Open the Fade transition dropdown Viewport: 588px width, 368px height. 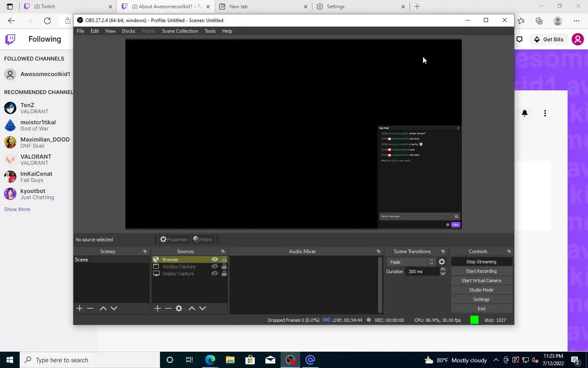coord(411,262)
